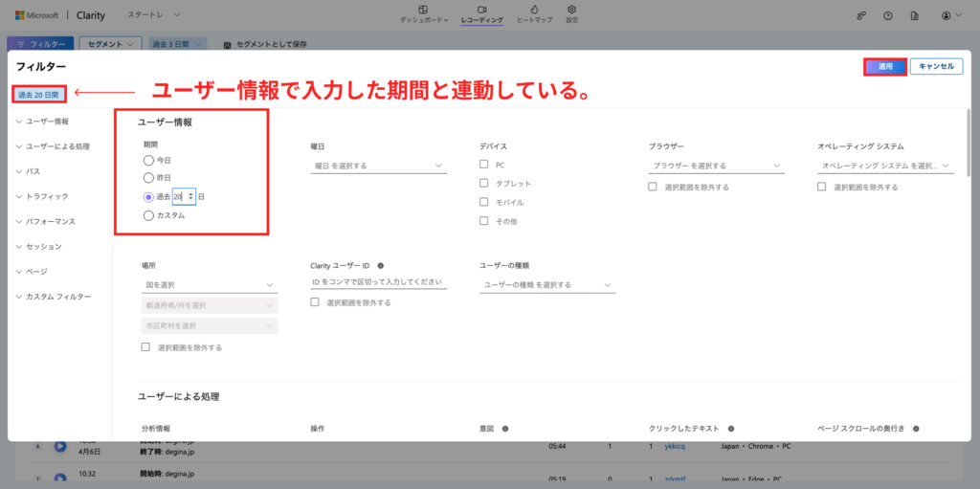Image resolution: width=980 pixels, height=489 pixels.
Task: Select the 今日 radio button
Action: point(148,160)
